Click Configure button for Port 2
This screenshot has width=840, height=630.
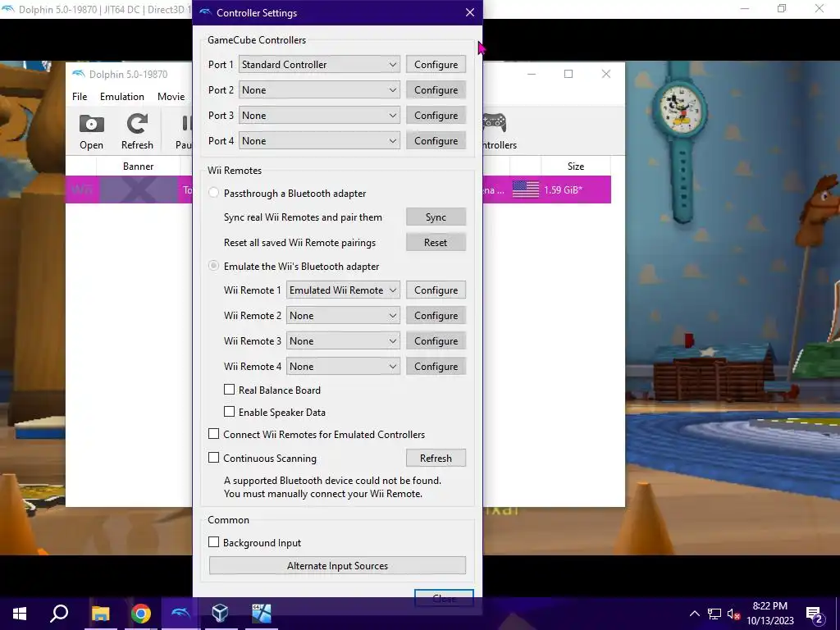coord(436,90)
